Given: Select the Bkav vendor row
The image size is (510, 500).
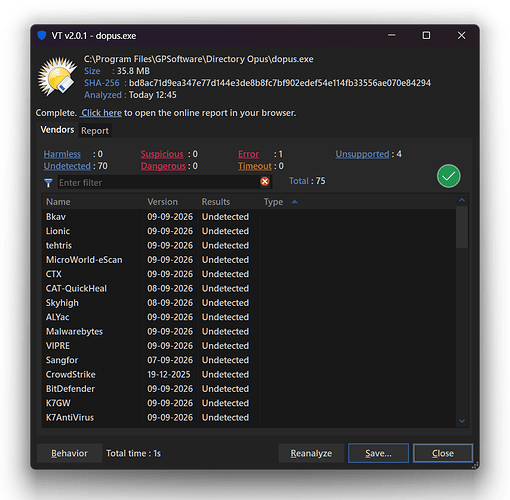Looking at the screenshot, I should pyautogui.click(x=249, y=217).
